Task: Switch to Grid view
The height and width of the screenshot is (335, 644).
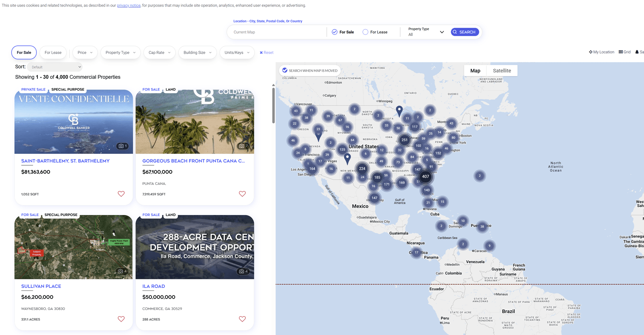Action: click(624, 52)
